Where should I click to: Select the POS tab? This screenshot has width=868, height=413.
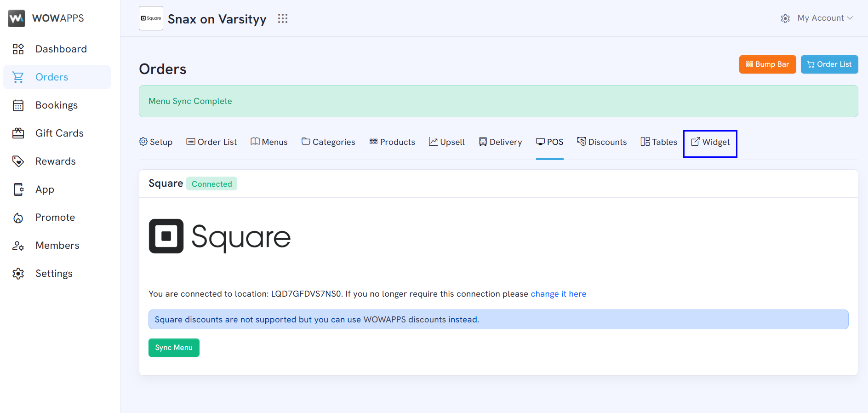pos(549,142)
